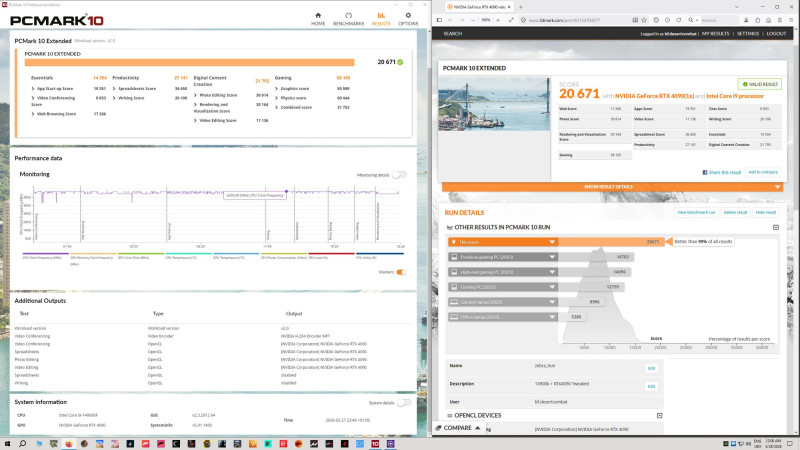Open Windows Start menu
The height and width of the screenshot is (450, 800).
tap(7, 444)
